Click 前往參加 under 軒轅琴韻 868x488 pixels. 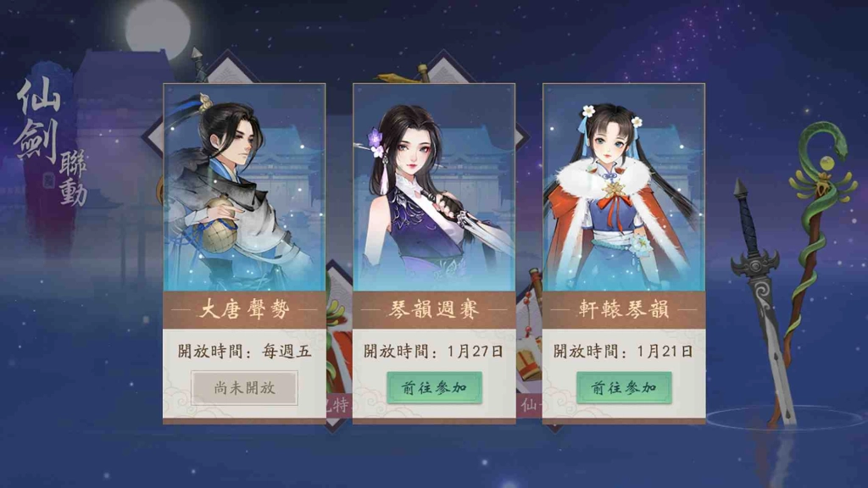click(624, 388)
